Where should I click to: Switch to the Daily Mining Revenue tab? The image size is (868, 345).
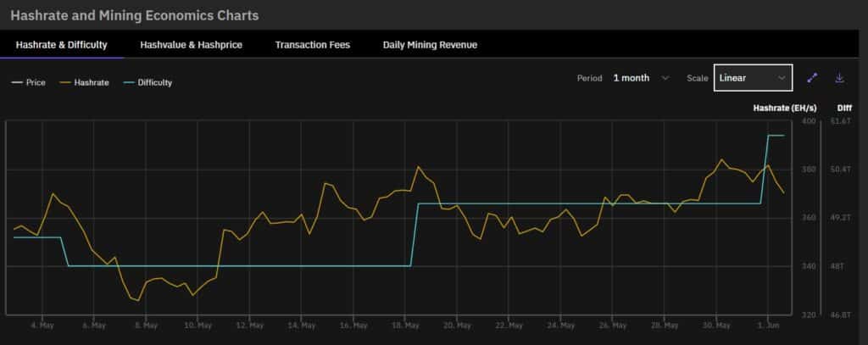[x=430, y=45]
